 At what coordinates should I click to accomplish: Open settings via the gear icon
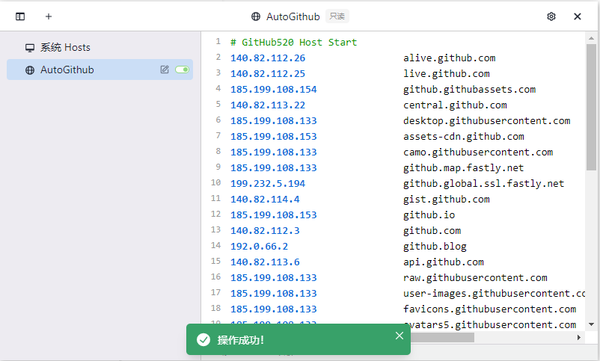click(x=551, y=16)
